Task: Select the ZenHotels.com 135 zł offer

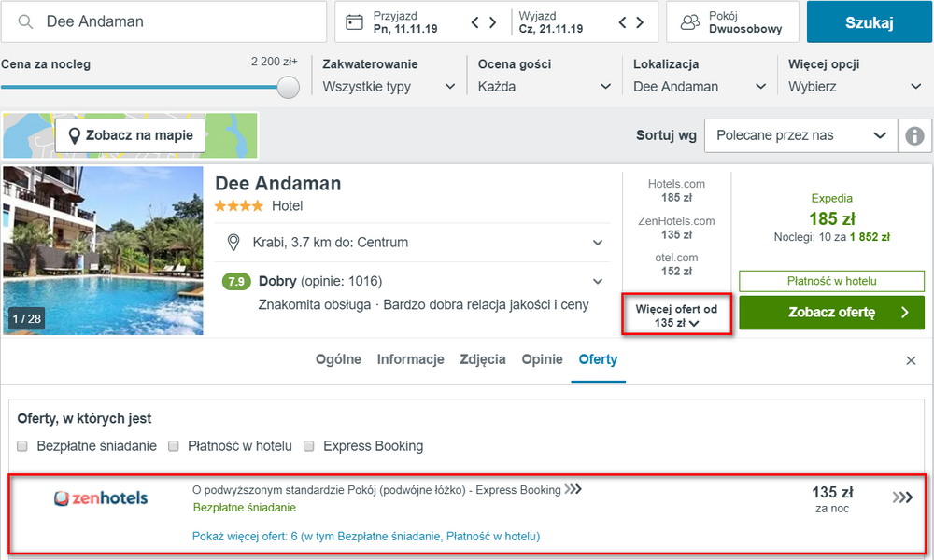Action: point(676,228)
